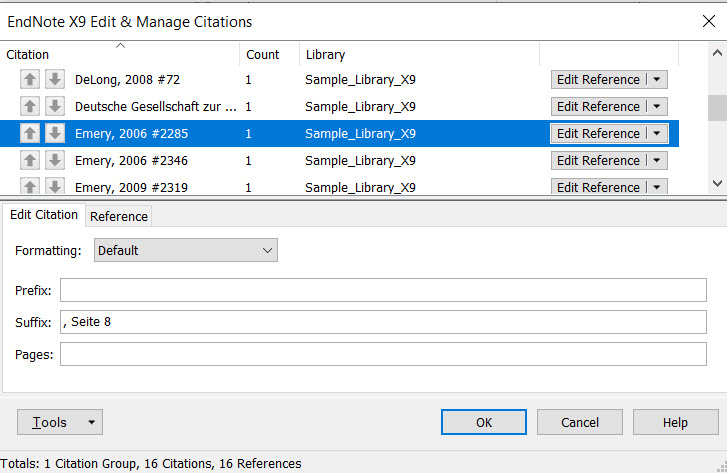
Task: Move DeLong, 2008 #72 citation up
Action: [x=30, y=80]
